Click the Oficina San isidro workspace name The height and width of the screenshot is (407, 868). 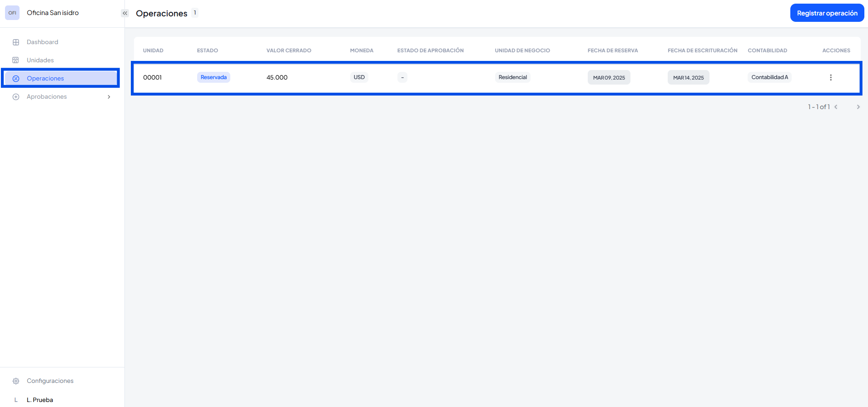tap(53, 13)
